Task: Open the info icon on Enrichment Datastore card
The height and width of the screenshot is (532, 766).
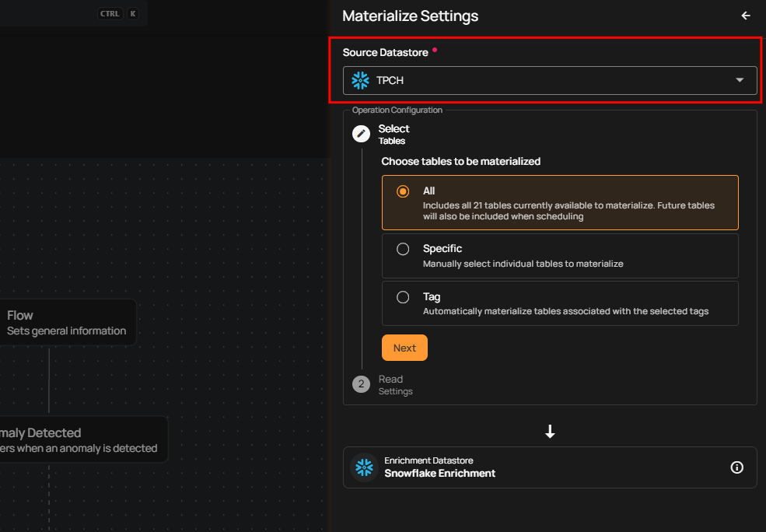Action: tap(737, 467)
